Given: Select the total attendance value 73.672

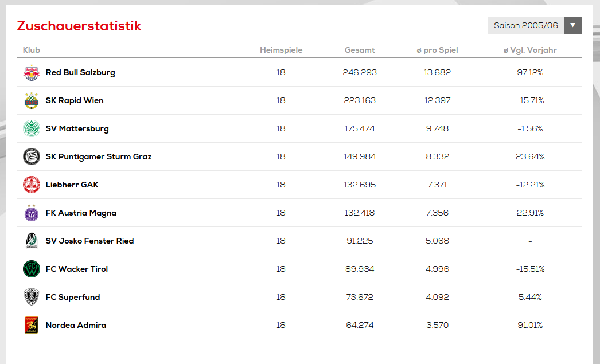Looking at the screenshot, I should pos(360,297).
